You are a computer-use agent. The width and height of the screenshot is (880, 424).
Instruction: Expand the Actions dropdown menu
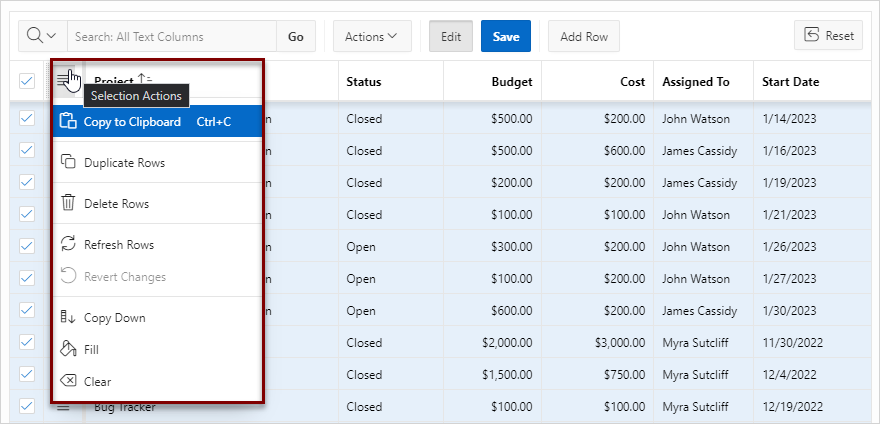point(372,37)
